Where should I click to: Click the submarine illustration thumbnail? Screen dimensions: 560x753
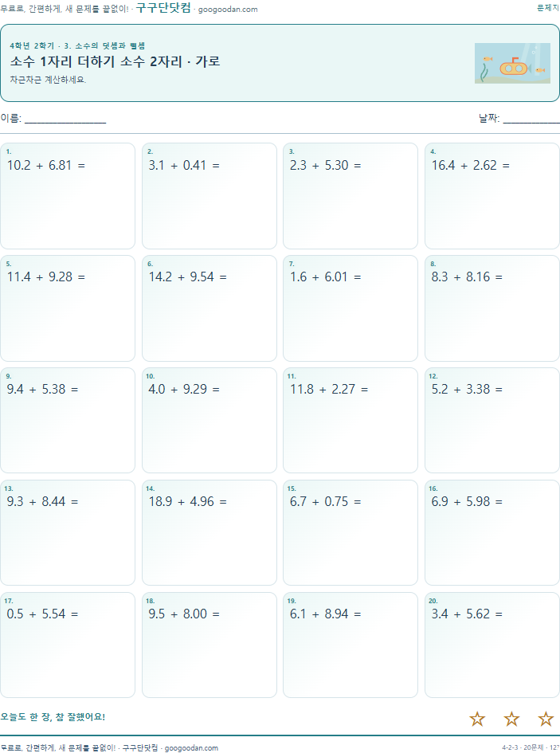[x=512, y=64]
